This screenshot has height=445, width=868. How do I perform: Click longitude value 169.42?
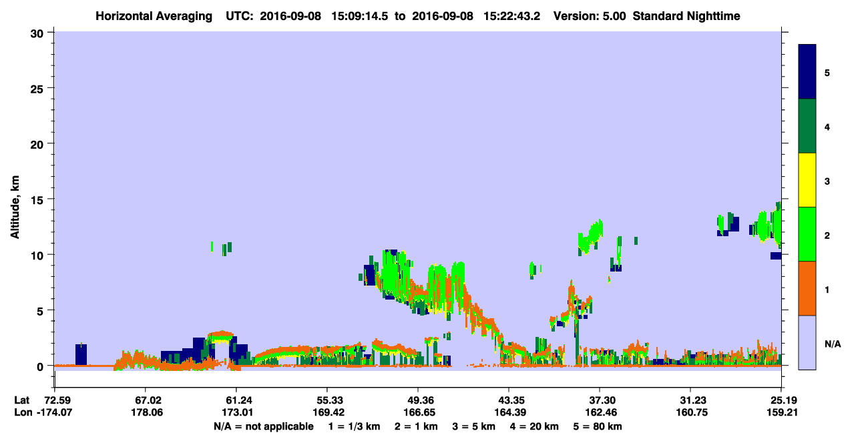tap(327, 412)
